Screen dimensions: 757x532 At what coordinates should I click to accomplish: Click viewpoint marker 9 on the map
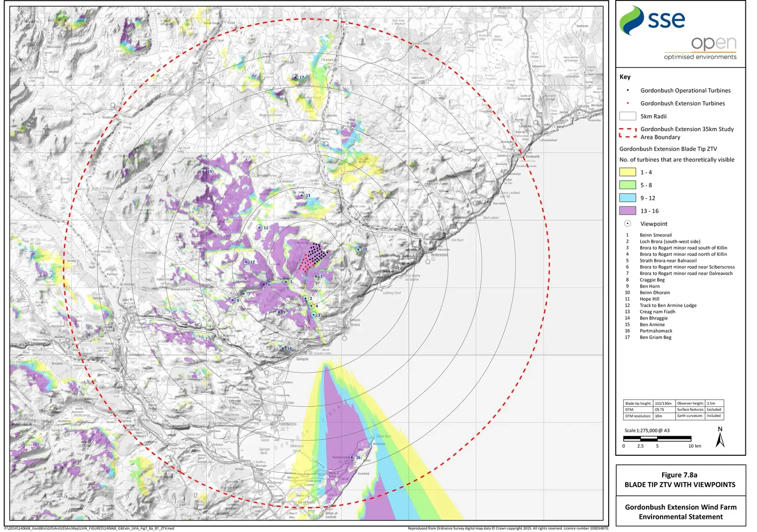pyautogui.click(x=279, y=312)
